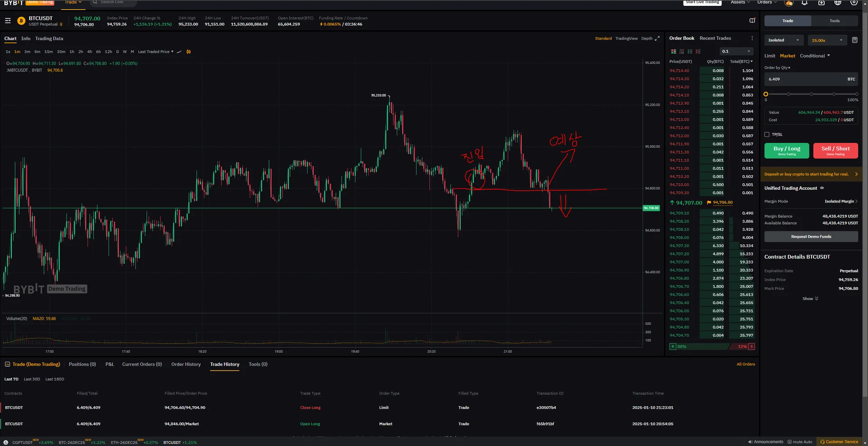The image size is (868, 446).
Task: Open the 25.00x leverage dropdown
Action: (827, 40)
